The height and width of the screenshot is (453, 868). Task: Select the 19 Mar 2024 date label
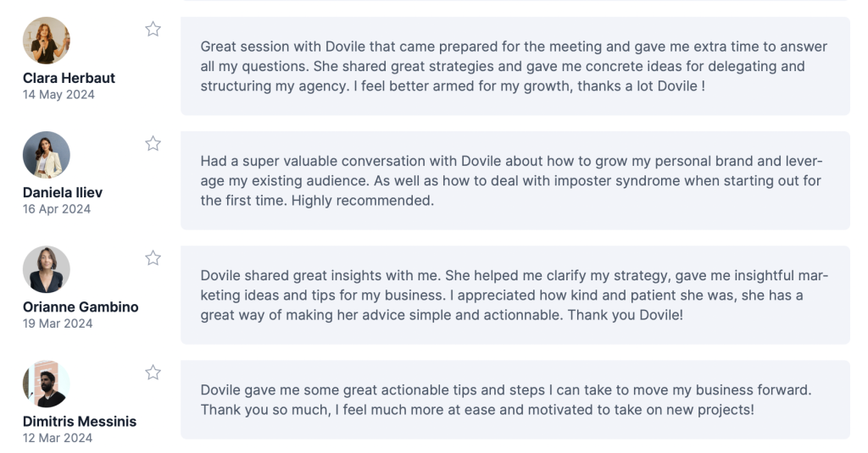click(x=58, y=323)
